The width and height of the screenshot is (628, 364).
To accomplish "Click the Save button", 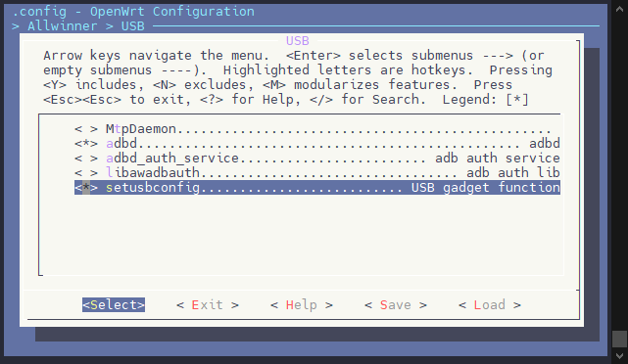I will tap(396, 304).
